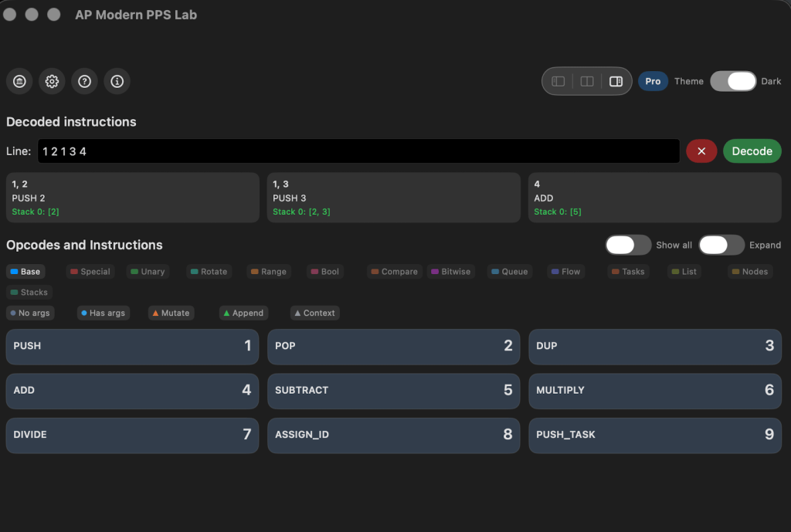Viewport: 791px width, 532px height.
Task: Select the Nodes category filter
Action: pos(750,271)
